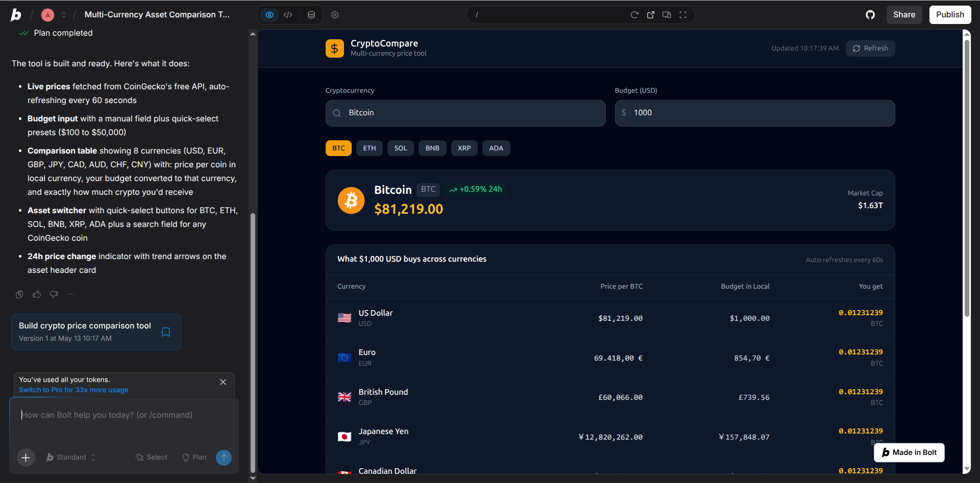This screenshot has width=980, height=483.
Task: Select the XRP quick button
Action: click(464, 148)
